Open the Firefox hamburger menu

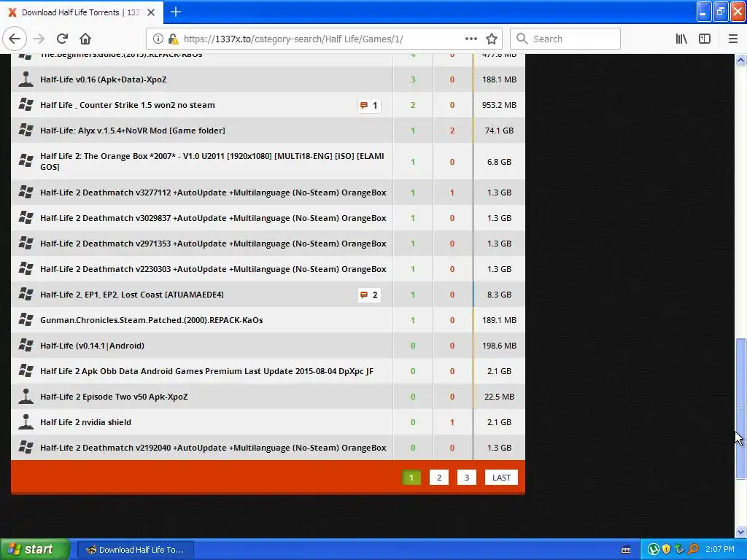pos(733,39)
